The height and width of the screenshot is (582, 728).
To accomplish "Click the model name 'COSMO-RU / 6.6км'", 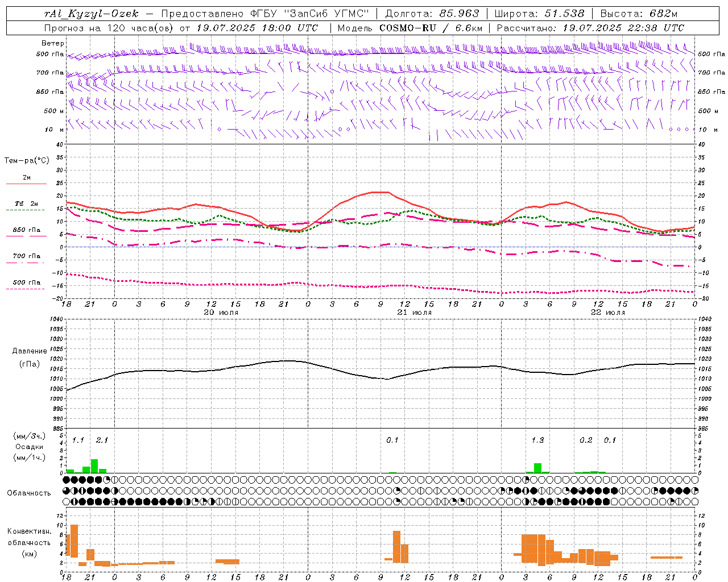I will pos(431,28).
